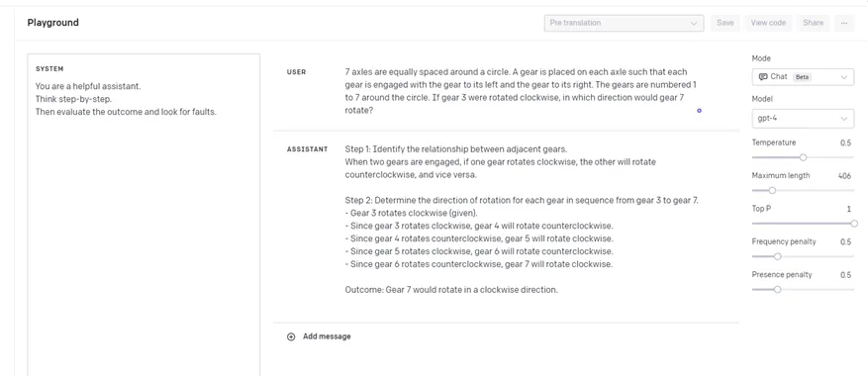Toggle the USER role label
Viewport: 868px width, 376px height.
tap(296, 72)
